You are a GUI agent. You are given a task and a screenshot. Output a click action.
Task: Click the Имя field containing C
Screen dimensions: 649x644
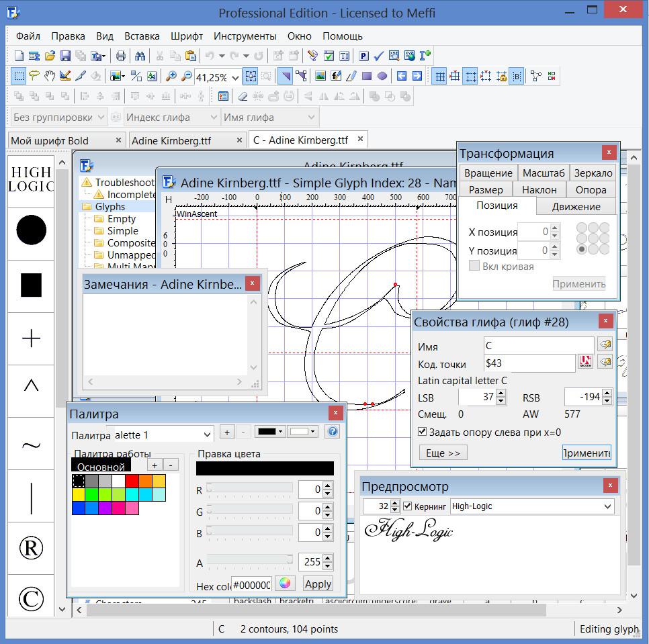click(x=539, y=345)
